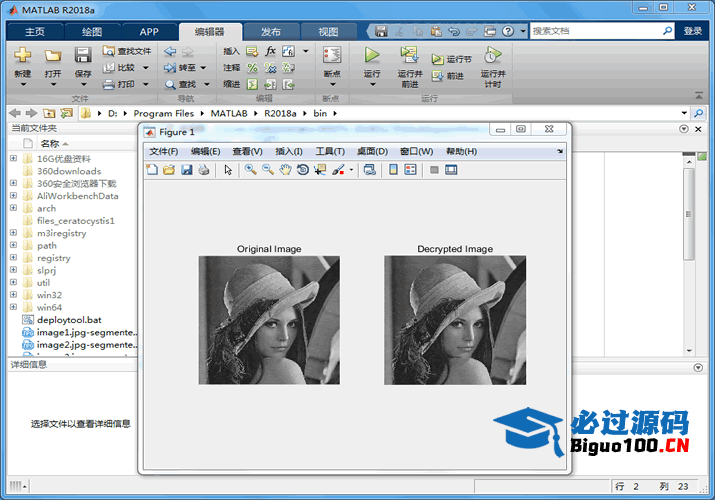The height and width of the screenshot is (500, 715).
Task: Switch to the APP tab
Action: (149, 32)
